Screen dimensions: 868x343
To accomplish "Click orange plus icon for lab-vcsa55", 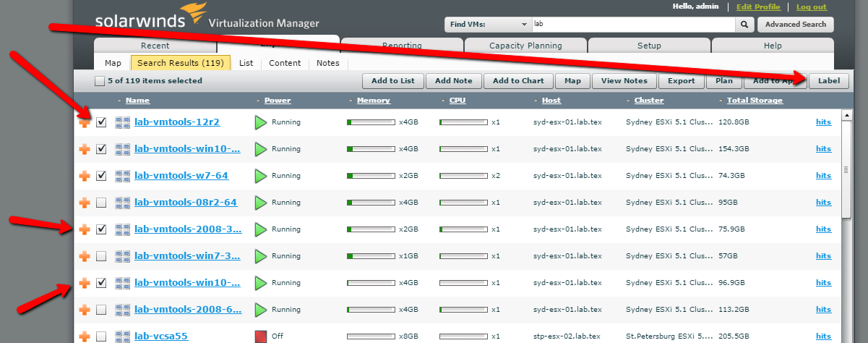I will point(85,336).
